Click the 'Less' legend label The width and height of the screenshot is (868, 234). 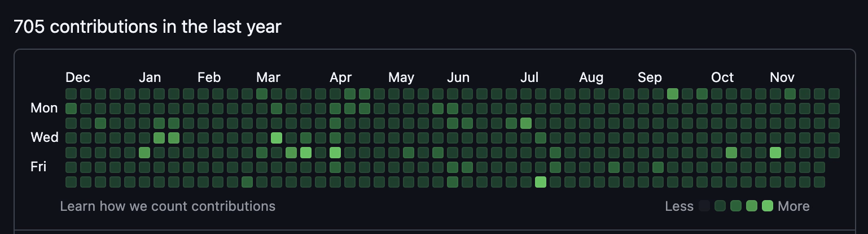[680, 206]
